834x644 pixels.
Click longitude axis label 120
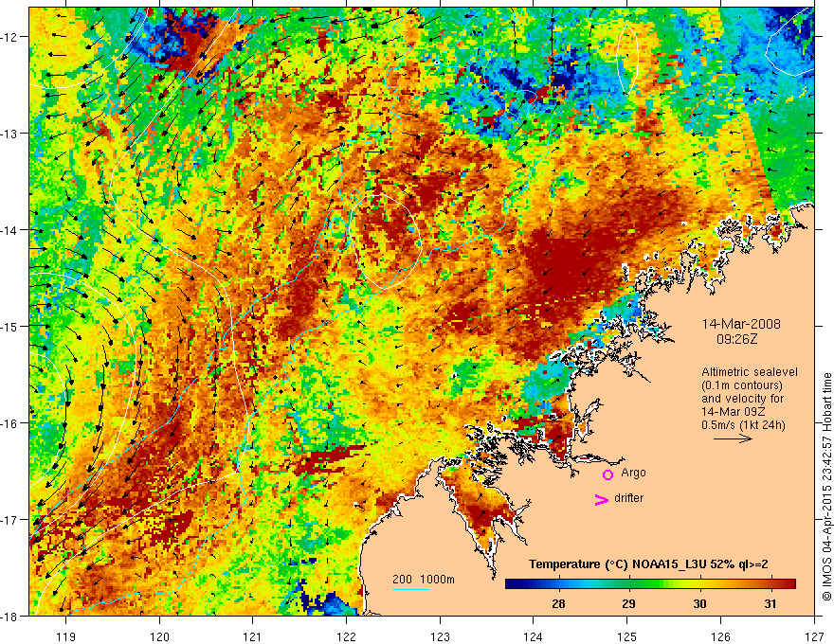pyautogui.click(x=159, y=636)
